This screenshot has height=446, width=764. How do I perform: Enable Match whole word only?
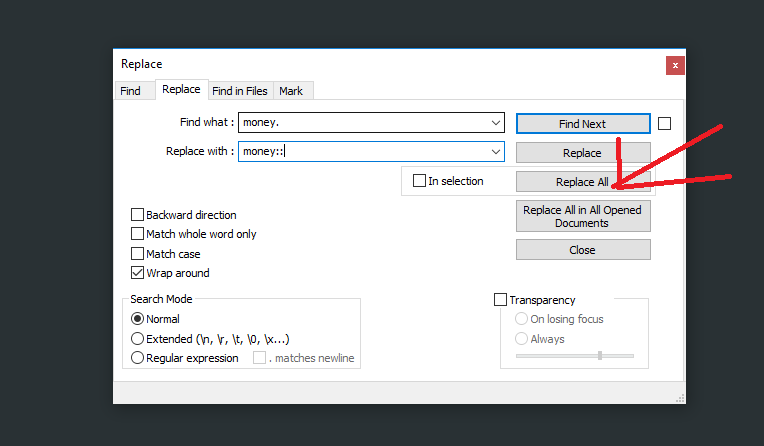tap(137, 234)
